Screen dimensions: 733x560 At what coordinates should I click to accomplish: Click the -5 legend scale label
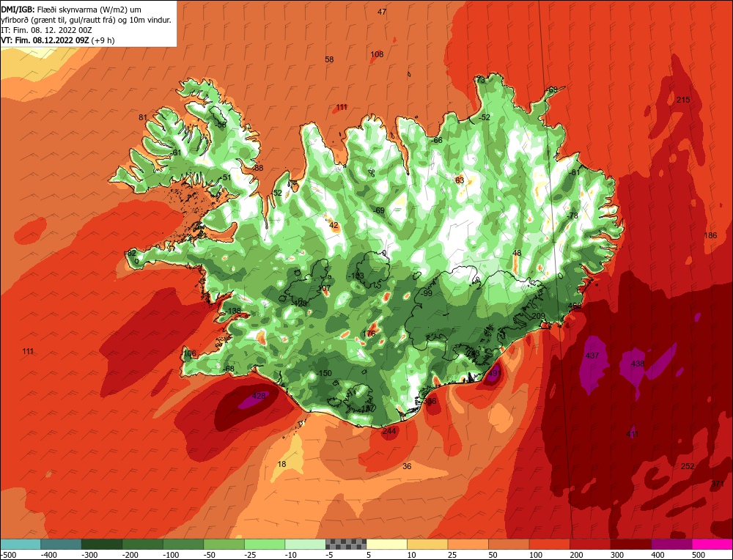pyautogui.click(x=330, y=555)
